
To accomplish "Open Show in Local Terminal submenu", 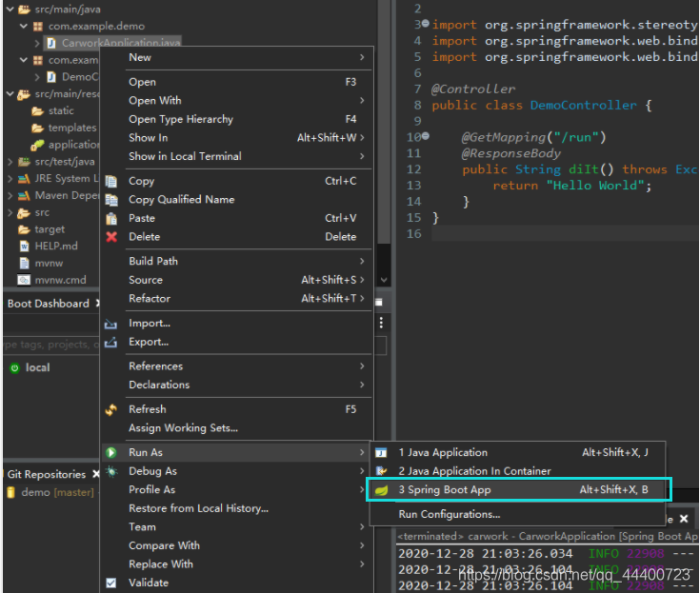I will [x=237, y=157].
